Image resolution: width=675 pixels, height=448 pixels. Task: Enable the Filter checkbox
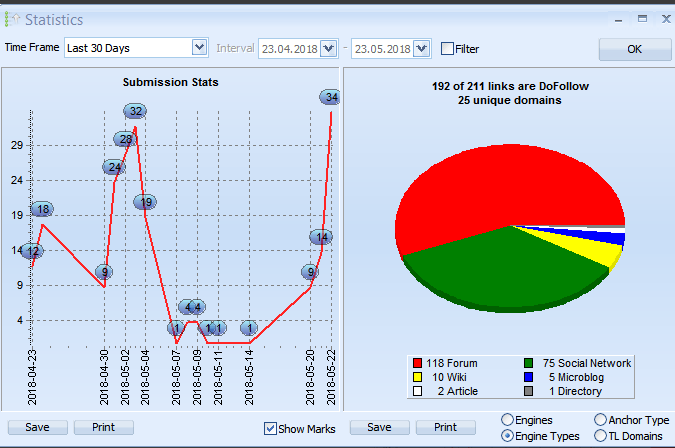tap(447, 48)
